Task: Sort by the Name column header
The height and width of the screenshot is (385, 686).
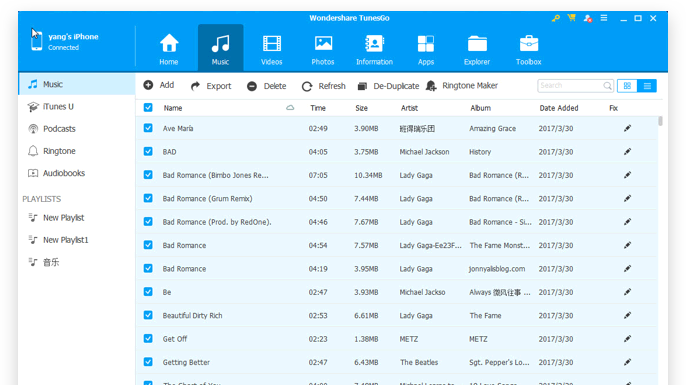Action: coord(173,108)
